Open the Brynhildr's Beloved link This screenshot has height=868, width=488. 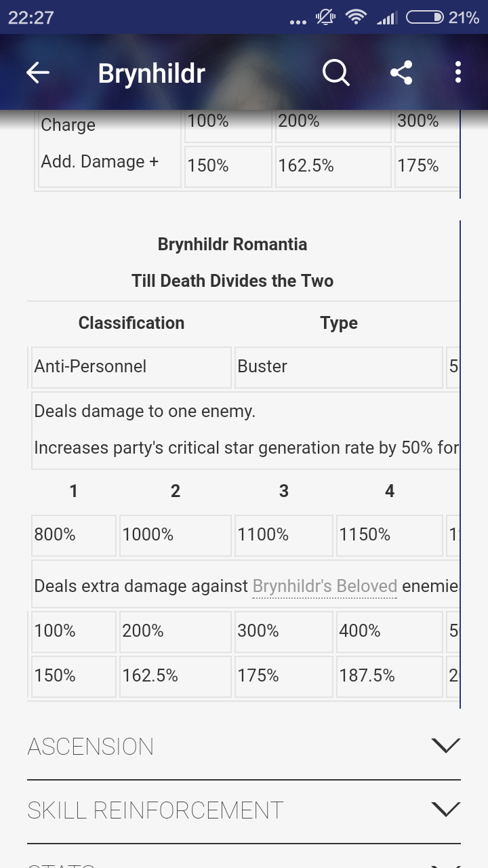click(325, 586)
